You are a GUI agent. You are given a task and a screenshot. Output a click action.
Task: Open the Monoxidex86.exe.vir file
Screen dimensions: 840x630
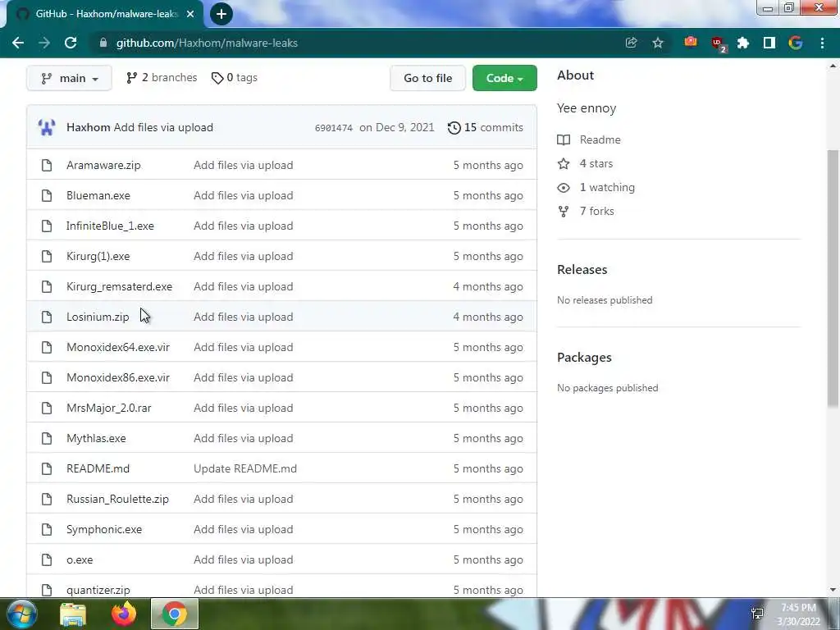(x=118, y=377)
